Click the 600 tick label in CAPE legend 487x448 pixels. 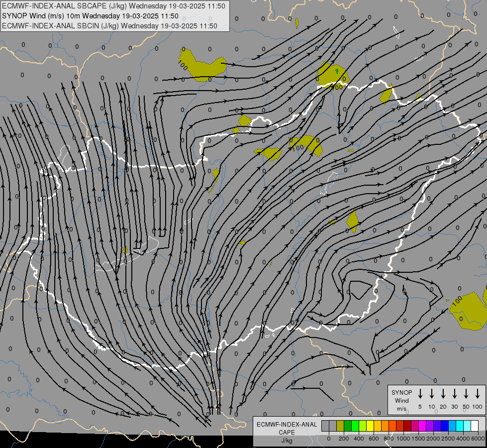point(374,439)
